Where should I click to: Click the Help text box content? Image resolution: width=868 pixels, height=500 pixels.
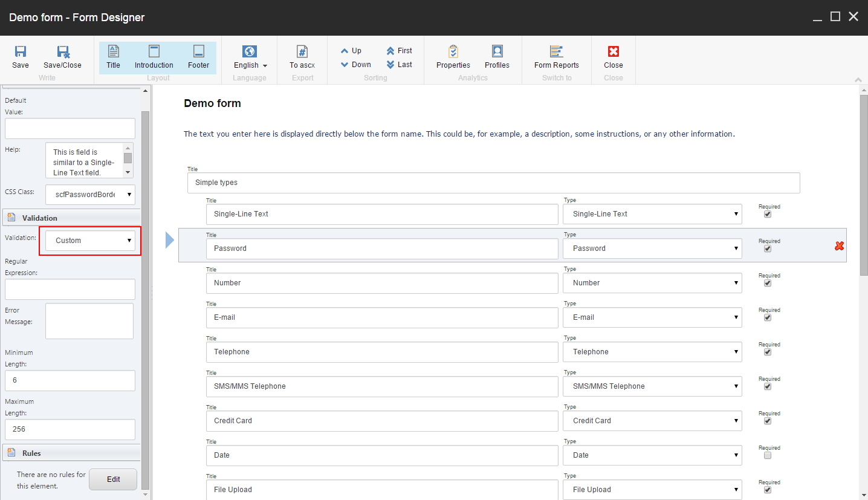pos(83,161)
